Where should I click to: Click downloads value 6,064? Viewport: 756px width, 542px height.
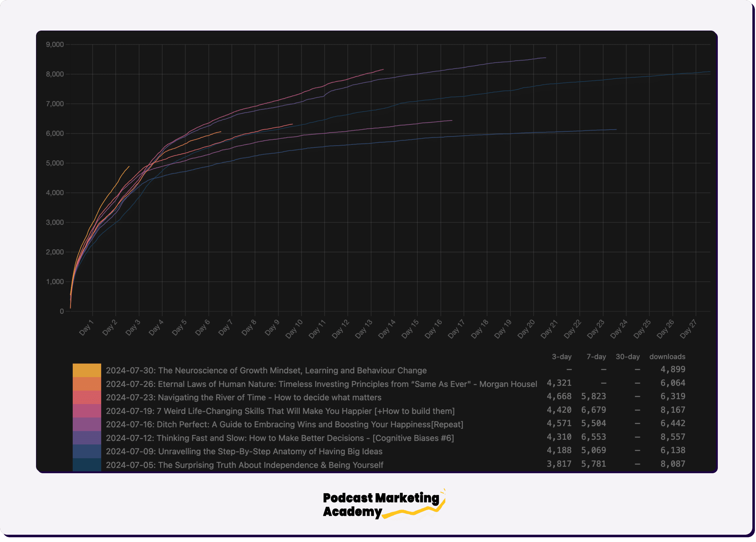(x=673, y=383)
